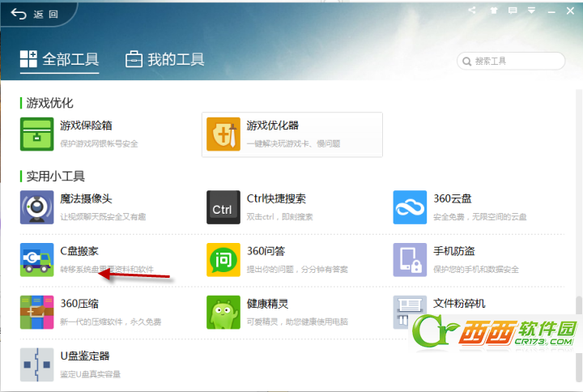Viewport: 583px width, 392px height.
Task: Click the Ctrl快捷搜索 keyboard icon
Action: click(223, 207)
